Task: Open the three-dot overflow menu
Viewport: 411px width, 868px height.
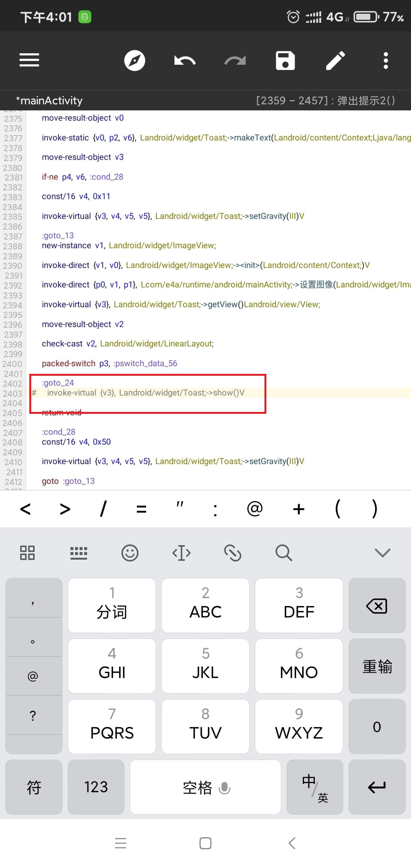Action: [386, 60]
